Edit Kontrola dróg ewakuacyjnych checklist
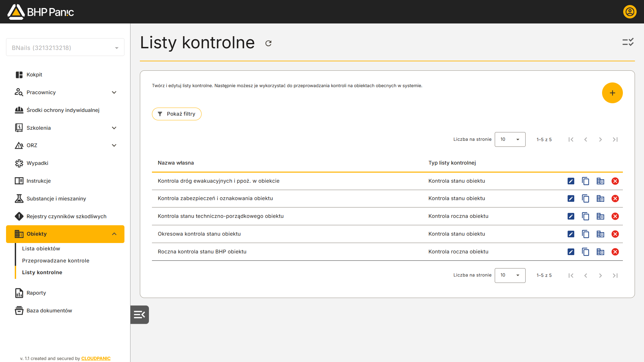The width and height of the screenshot is (644, 362). coord(571,181)
